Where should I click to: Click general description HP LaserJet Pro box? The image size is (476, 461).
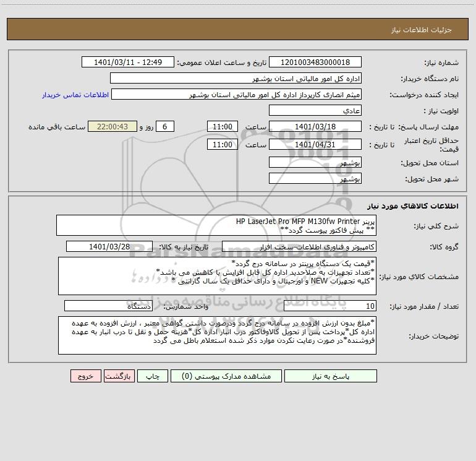(216, 225)
